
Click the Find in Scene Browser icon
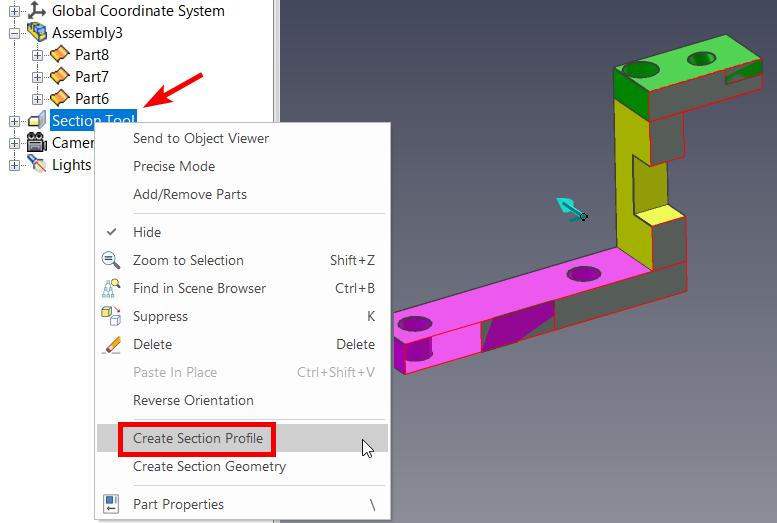(111, 288)
